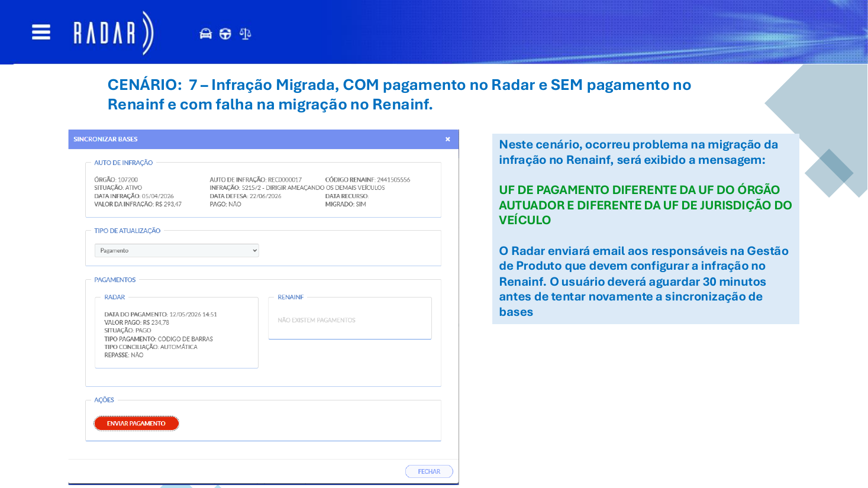Select 'NÃO EXISTEM PAGAMENTOS' in Renainf box
This screenshot has height=488, width=868.
click(317, 320)
